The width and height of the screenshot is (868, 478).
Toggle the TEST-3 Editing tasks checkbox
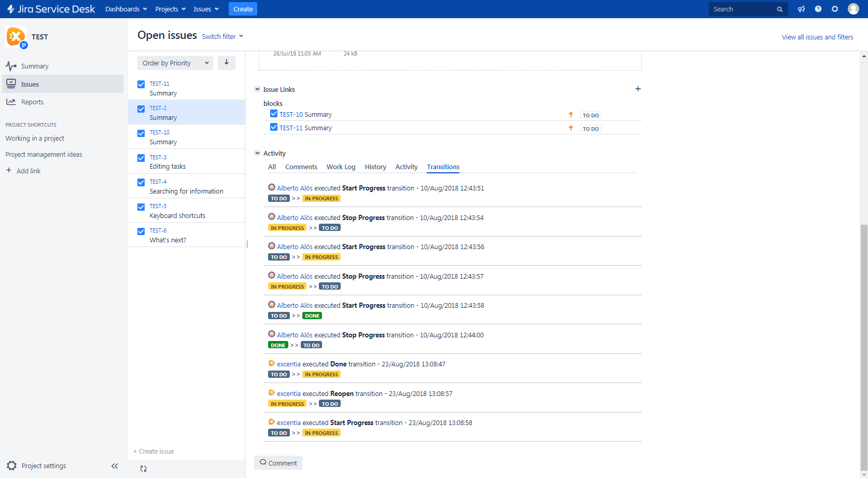(141, 158)
